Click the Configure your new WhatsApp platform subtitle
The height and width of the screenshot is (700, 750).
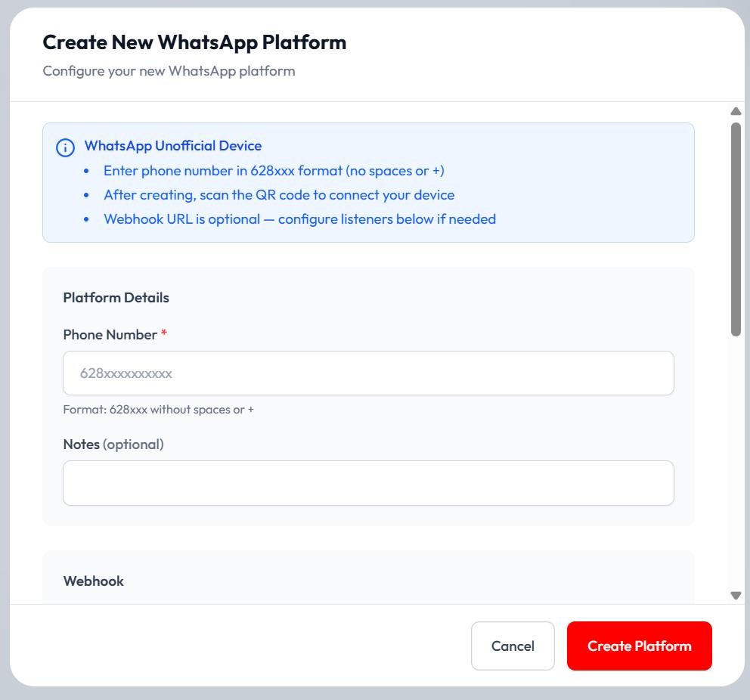click(169, 71)
